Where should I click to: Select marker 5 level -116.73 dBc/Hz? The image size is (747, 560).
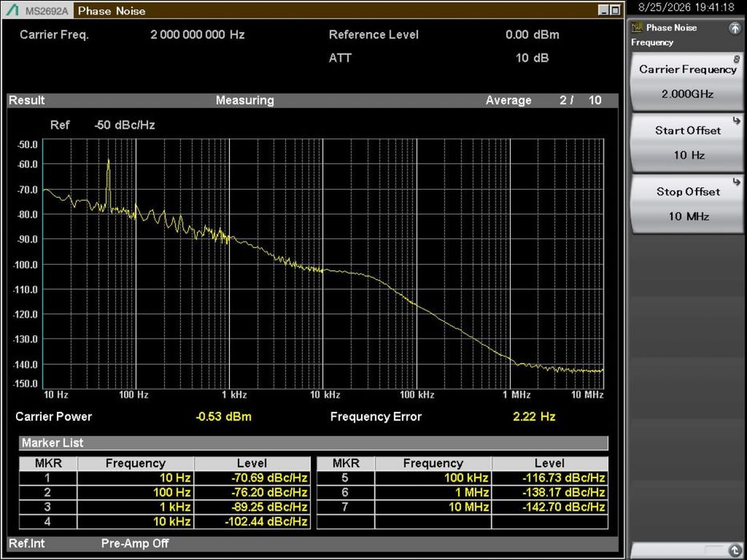click(550, 478)
